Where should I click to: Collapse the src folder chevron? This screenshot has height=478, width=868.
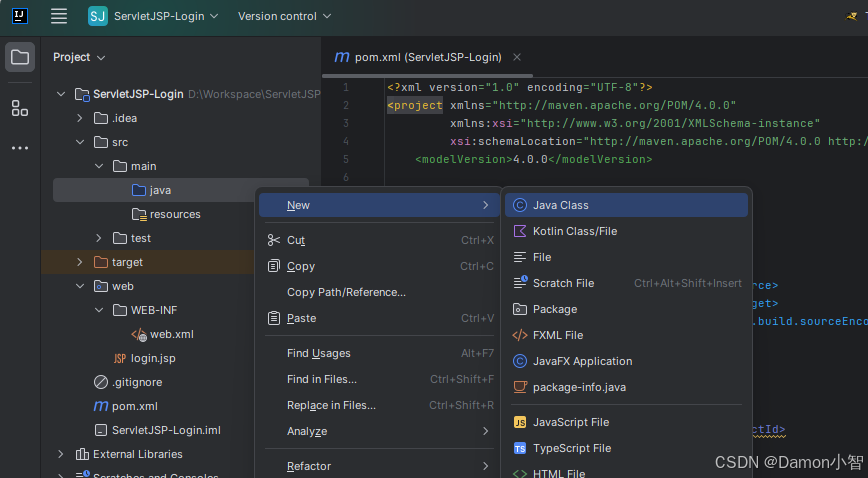point(80,142)
